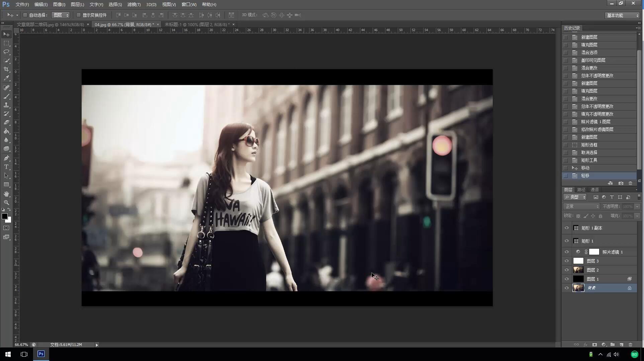644x361 pixels.
Task: Click the create new layer icon
Action: click(x=621, y=345)
